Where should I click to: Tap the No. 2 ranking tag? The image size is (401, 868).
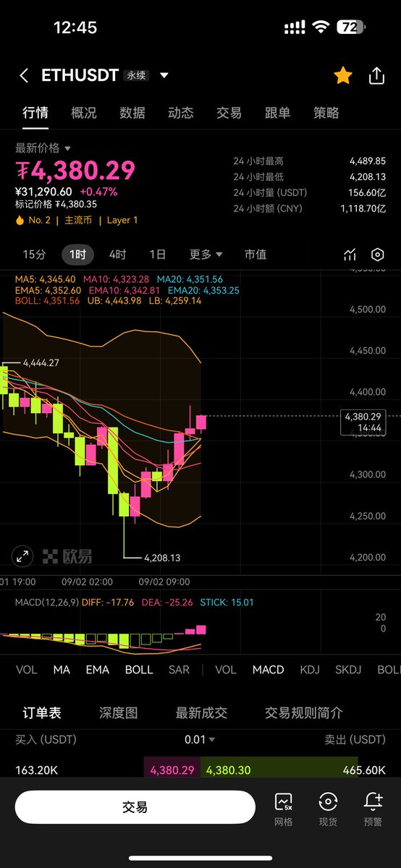point(33,220)
